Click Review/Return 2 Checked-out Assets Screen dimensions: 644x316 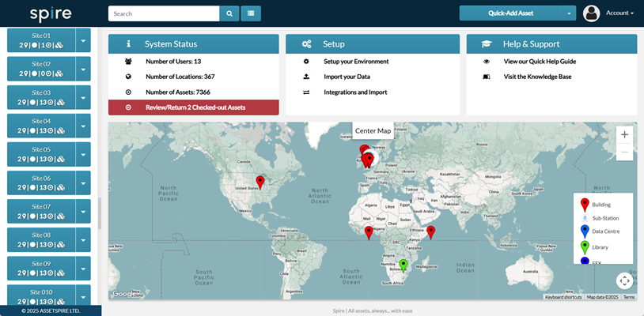[x=194, y=107]
